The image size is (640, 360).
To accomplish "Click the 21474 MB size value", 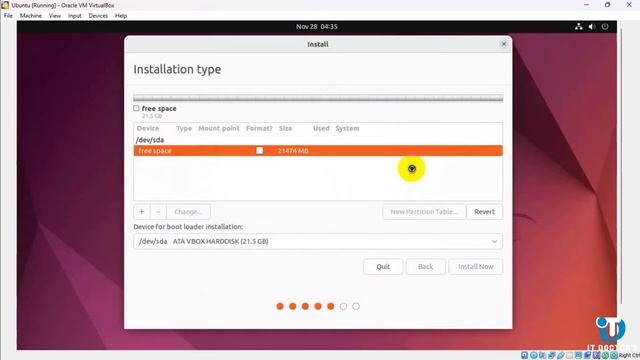I will pos(293,151).
